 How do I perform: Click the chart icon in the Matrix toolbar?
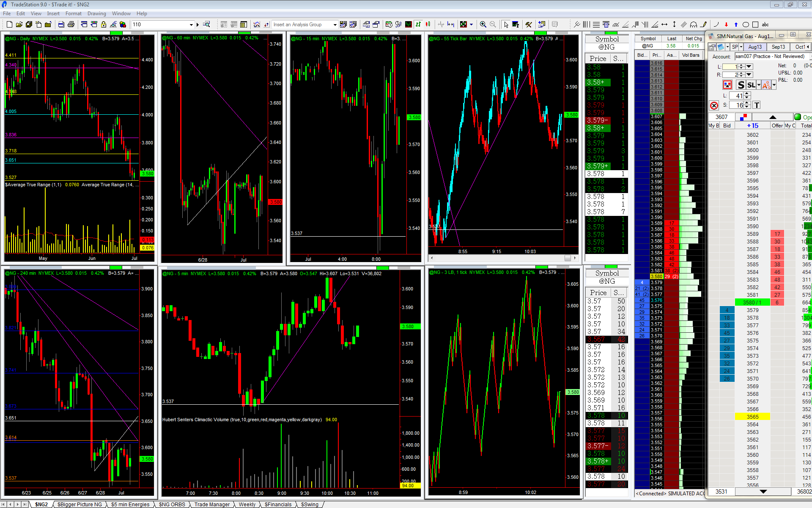tap(721, 47)
